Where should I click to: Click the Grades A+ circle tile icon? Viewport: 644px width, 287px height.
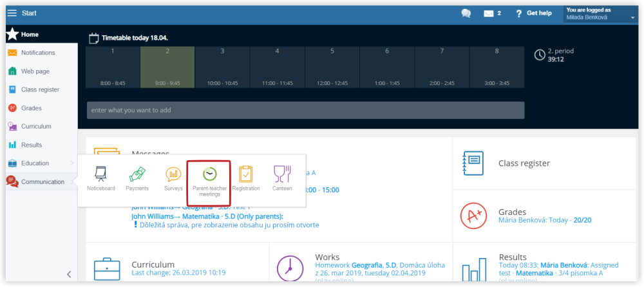click(473, 216)
